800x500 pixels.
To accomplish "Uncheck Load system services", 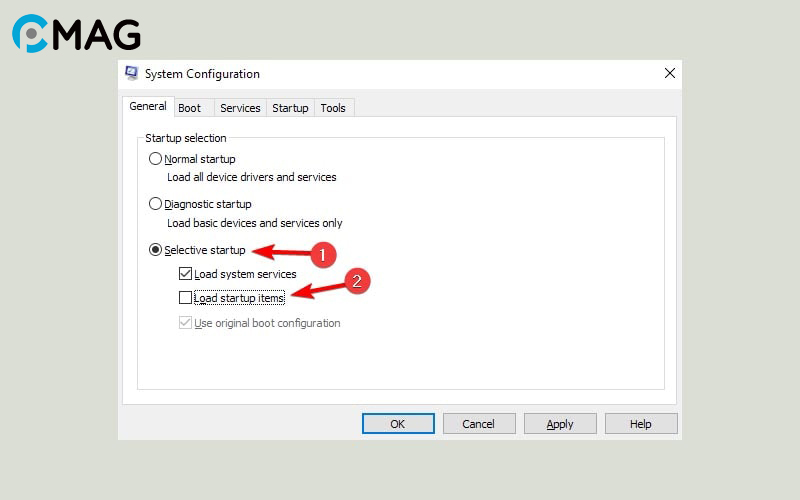I will coord(185,274).
